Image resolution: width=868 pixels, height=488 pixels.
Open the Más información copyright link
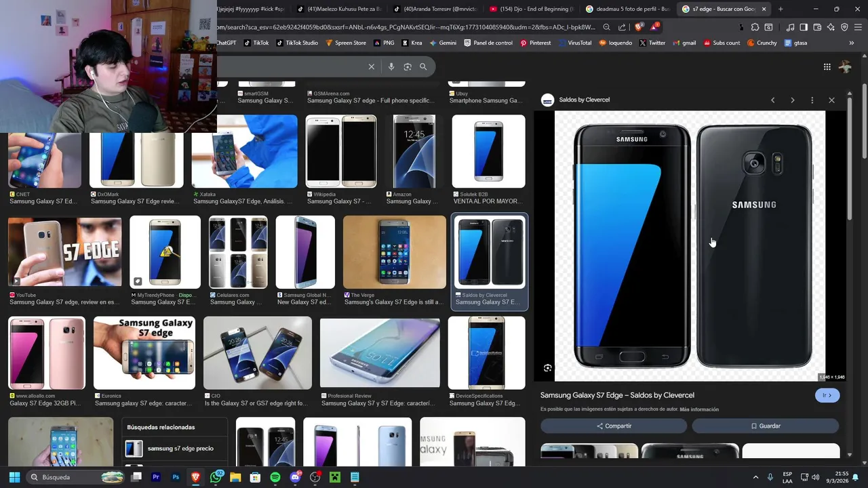point(699,409)
